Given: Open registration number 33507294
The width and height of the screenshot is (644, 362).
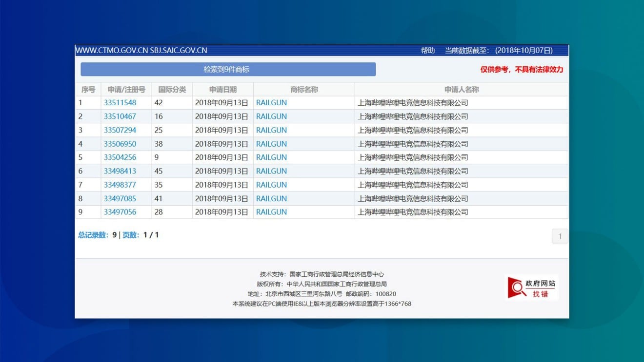Looking at the screenshot, I should (x=120, y=130).
